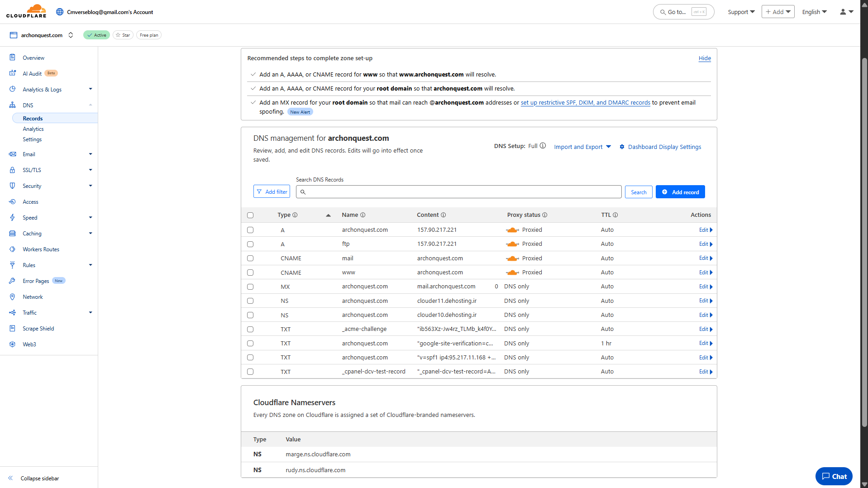The height and width of the screenshot is (488, 868).
Task: Click the Add record button
Action: coord(680,192)
